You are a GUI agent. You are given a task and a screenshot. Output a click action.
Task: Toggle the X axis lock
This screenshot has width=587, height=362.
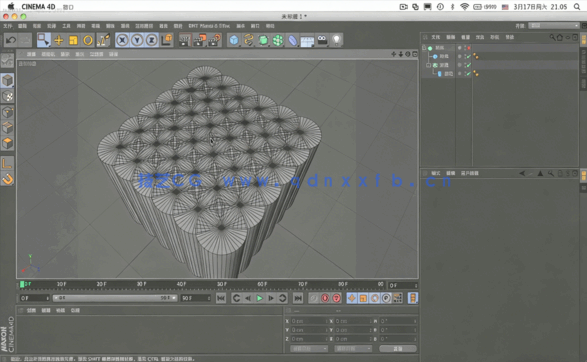point(122,40)
